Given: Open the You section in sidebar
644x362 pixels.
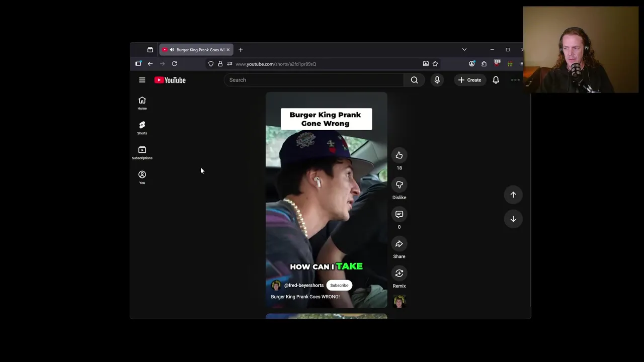Looking at the screenshot, I should (x=142, y=177).
